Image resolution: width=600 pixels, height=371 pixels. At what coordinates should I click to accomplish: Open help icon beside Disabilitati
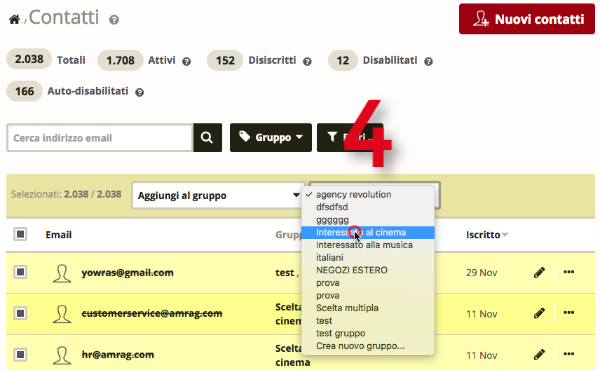tap(429, 62)
